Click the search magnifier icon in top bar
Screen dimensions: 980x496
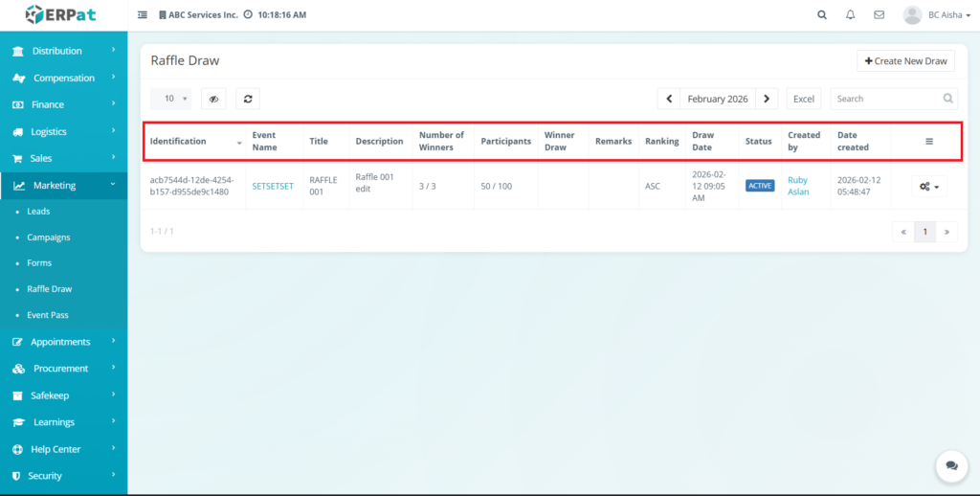(822, 15)
